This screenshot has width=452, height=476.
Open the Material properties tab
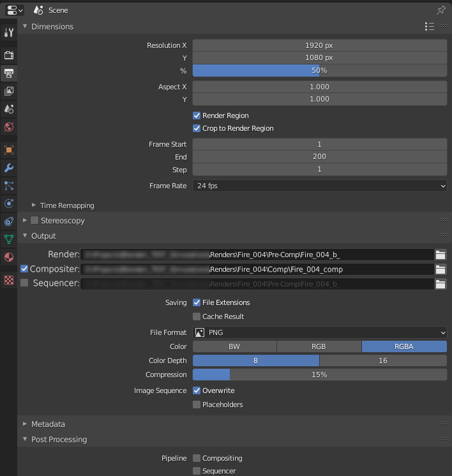coord(9,257)
